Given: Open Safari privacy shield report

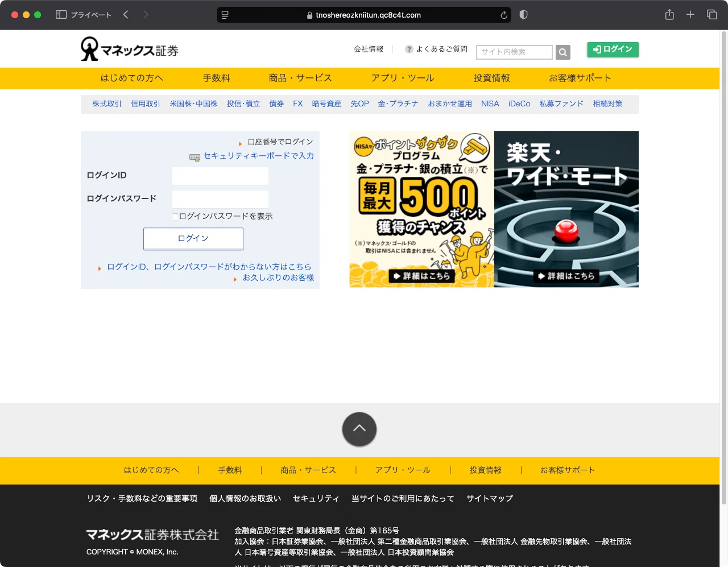Looking at the screenshot, I should tap(524, 15).
